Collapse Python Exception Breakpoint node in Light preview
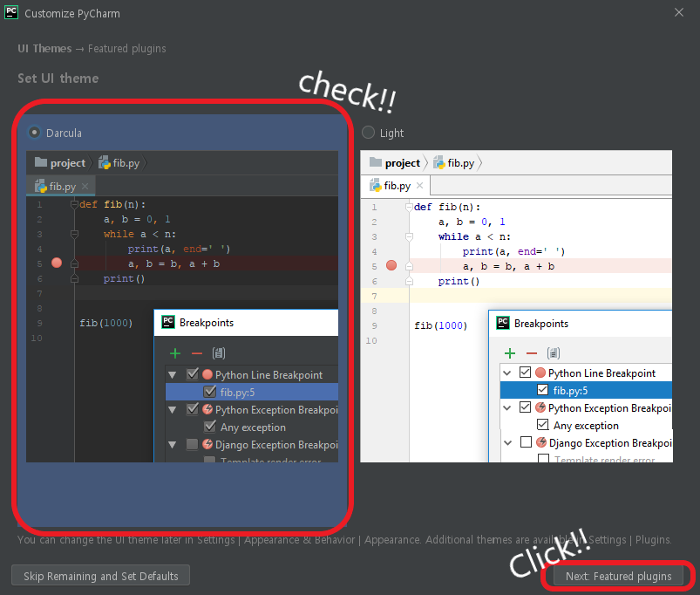 [507, 407]
